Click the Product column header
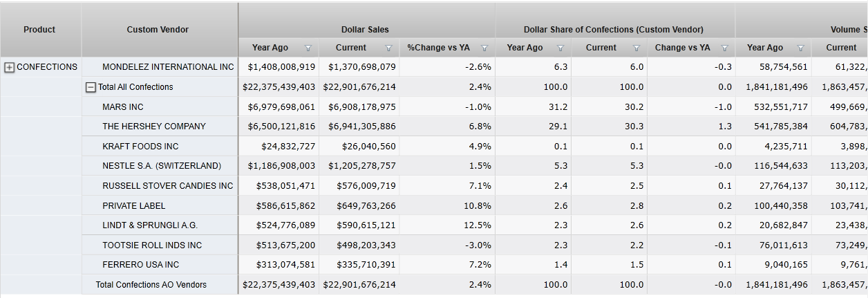Screen dimensions: 868x298 point(39,30)
